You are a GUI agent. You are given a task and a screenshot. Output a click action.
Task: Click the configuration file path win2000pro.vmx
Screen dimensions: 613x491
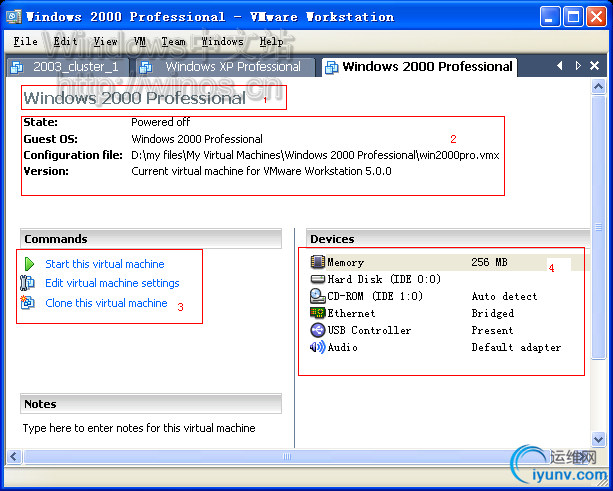coord(315,155)
